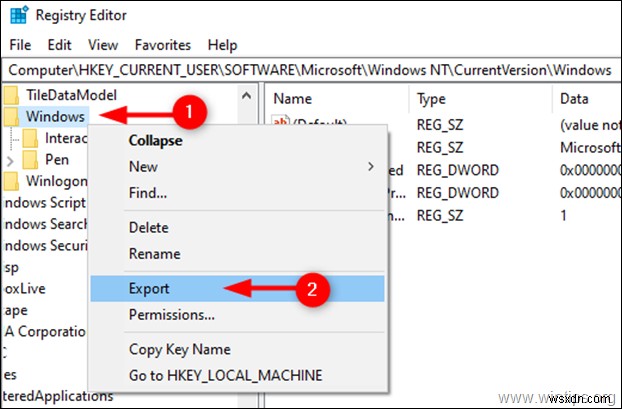Click the Windows key folder icon
Image resolution: width=622 pixels, height=409 pixels.
pos(11,117)
